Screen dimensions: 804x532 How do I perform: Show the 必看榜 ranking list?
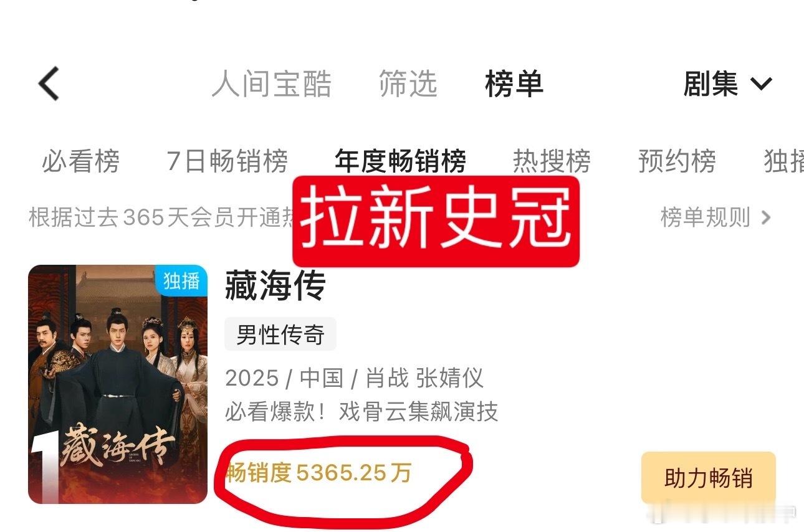pyautogui.click(x=80, y=162)
